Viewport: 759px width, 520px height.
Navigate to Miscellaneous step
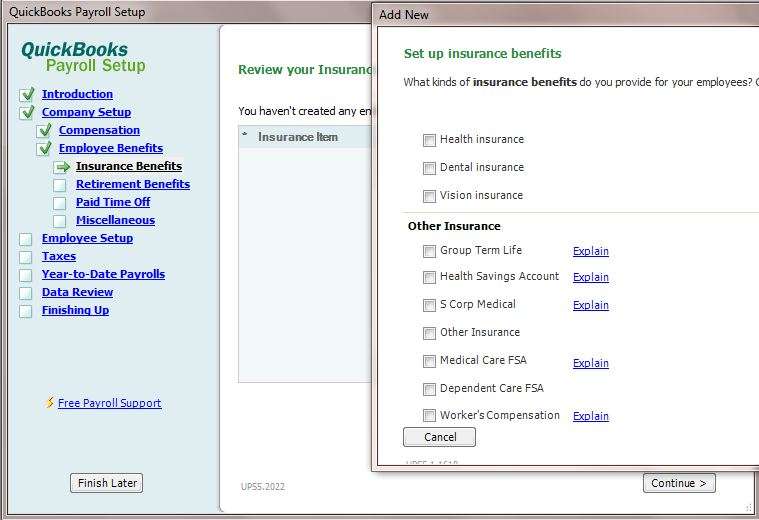click(115, 220)
